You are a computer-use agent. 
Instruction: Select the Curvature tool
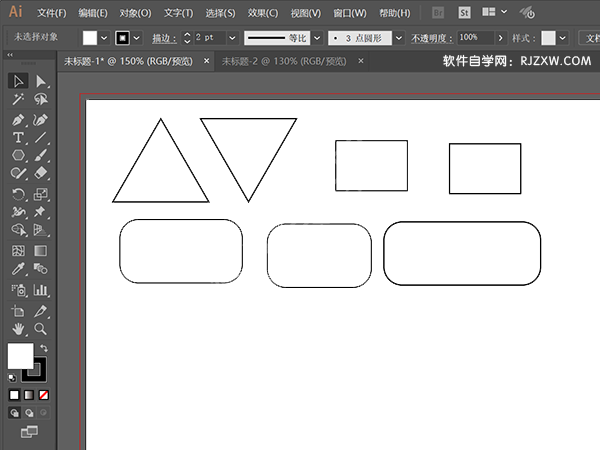point(40,120)
